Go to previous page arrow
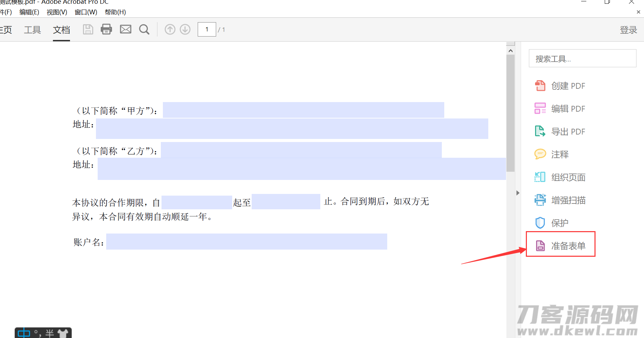This screenshot has width=644, height=338. point(170,30)
